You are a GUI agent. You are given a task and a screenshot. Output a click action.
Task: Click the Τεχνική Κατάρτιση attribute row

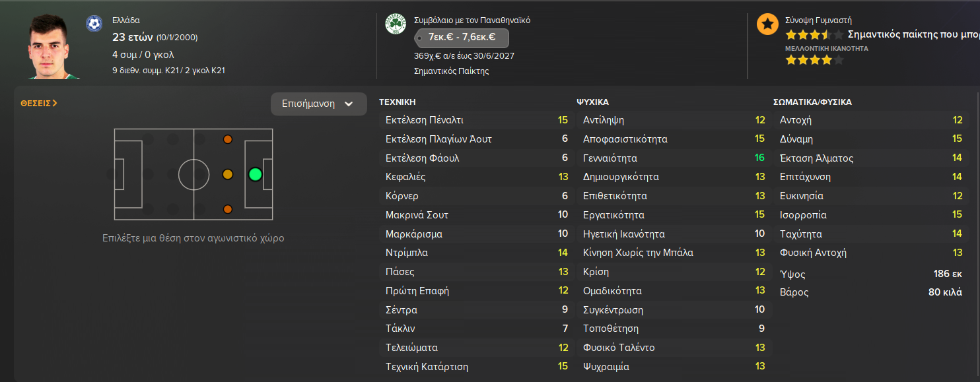[473, 366]
